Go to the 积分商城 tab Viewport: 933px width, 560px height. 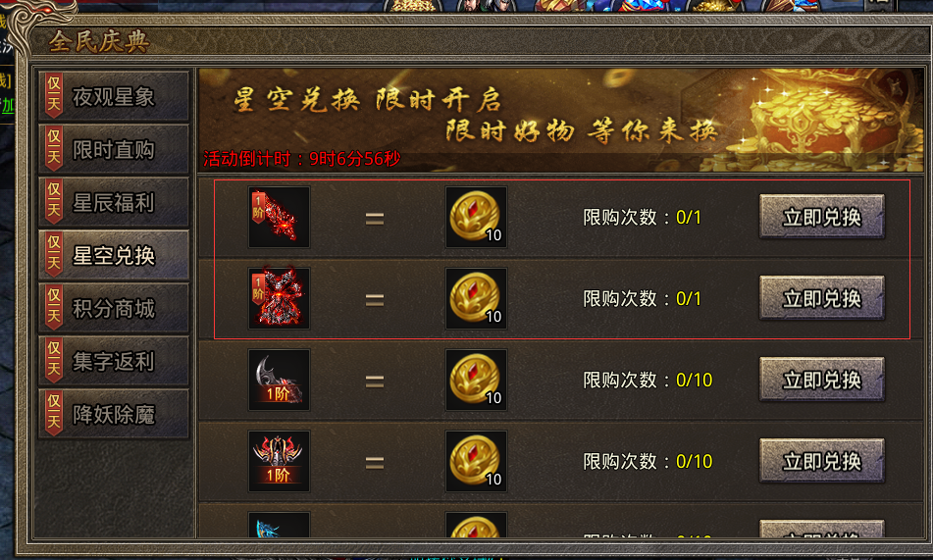pyautogui.click(x=114, y=308)
